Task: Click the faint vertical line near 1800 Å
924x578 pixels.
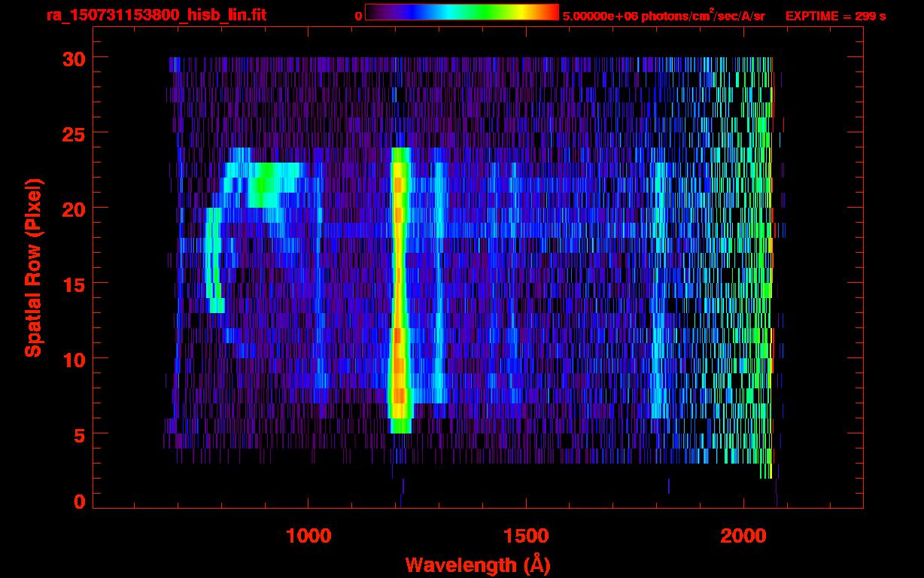Action: (659, 291)
